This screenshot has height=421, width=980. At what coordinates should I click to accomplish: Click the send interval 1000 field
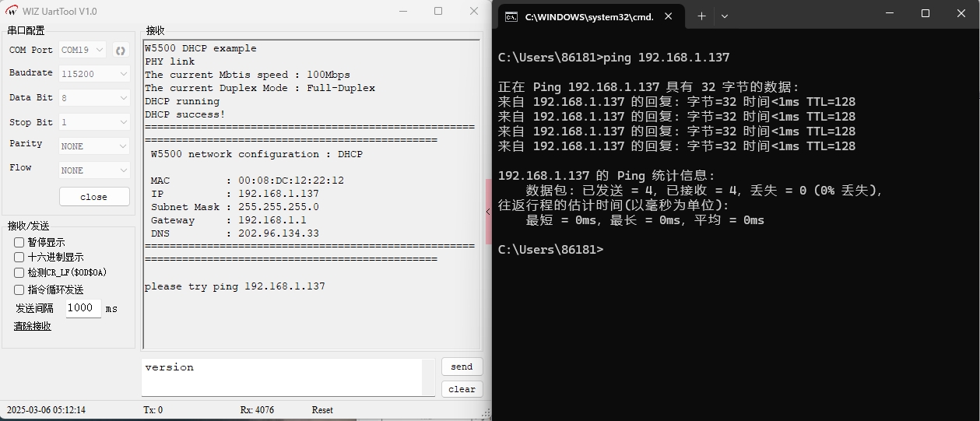[83, 308]
